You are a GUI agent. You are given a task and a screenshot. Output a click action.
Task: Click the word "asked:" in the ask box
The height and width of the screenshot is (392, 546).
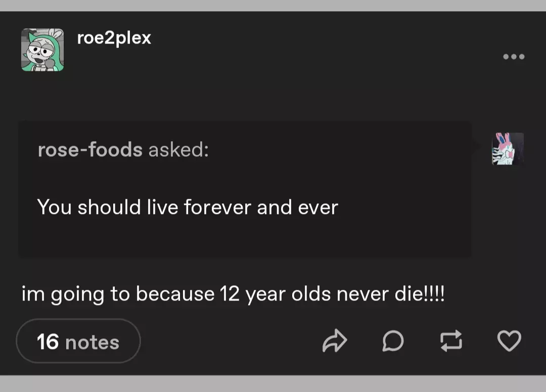point(178,150)
